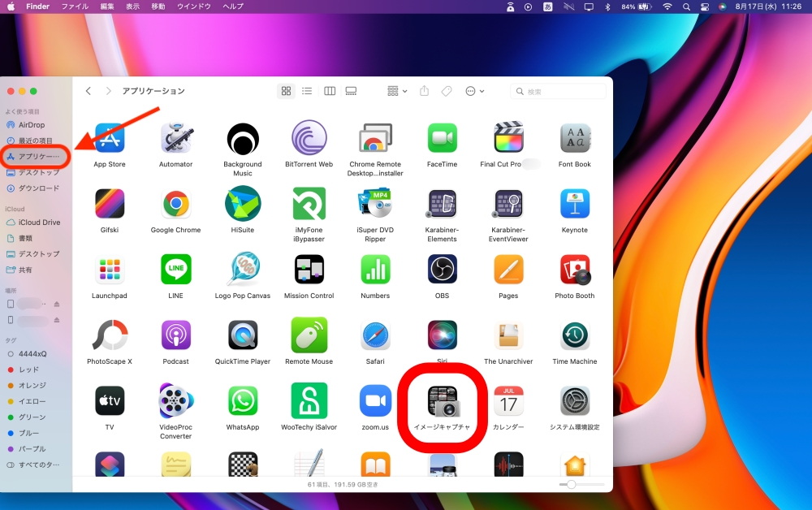Click the Share toolbar button
Screen dimensions: 812x510
coord(424,91)
